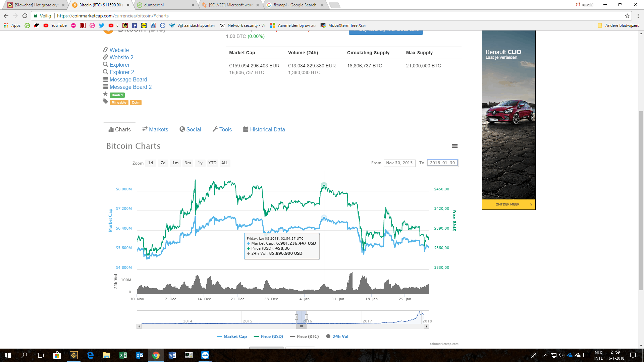Viewport: 644px width, 362px height.
Task: Open the Chrome three-dot menu
Action: click(x=638, y=16)
